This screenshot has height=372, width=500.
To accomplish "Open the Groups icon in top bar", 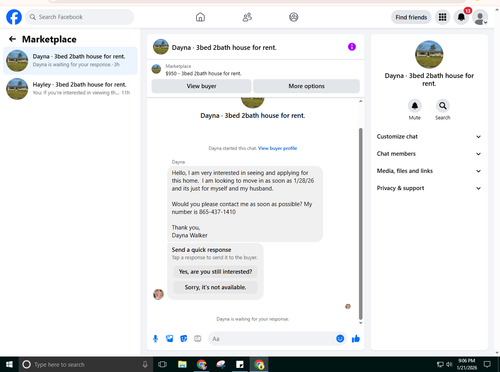I will [x=294, y=17].
